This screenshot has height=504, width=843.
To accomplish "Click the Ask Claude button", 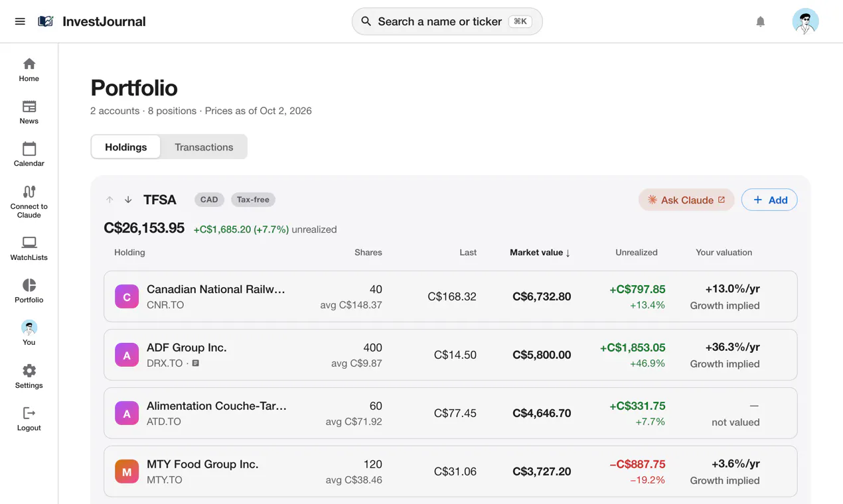I will [x=686, y=200].
